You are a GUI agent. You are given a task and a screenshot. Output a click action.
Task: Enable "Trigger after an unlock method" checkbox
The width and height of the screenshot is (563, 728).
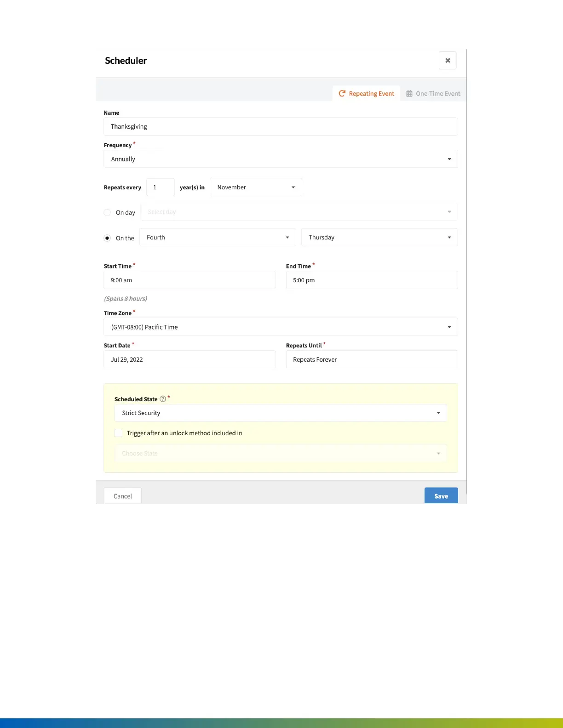[119, 433]
